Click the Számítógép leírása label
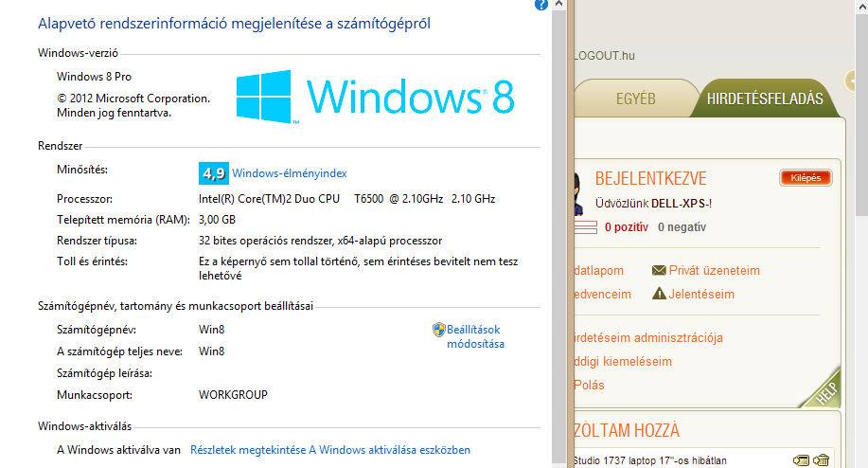 (104, 373)
